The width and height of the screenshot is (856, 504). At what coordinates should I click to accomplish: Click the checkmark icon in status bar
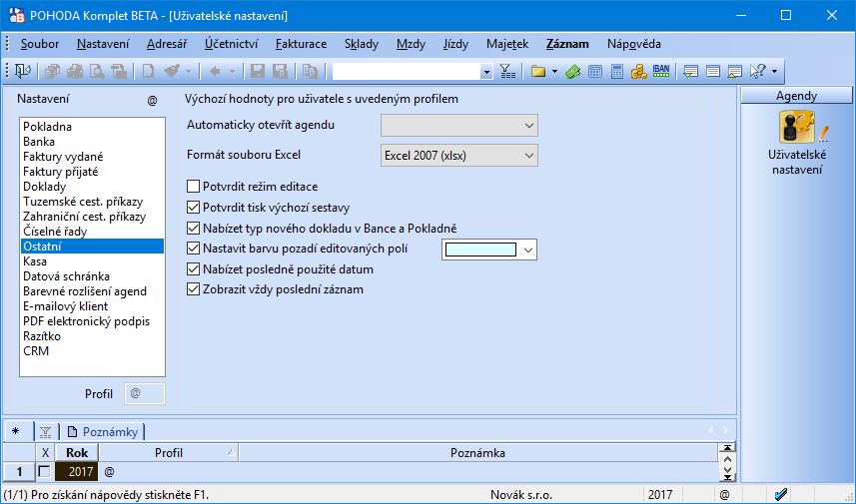(781, 495)
